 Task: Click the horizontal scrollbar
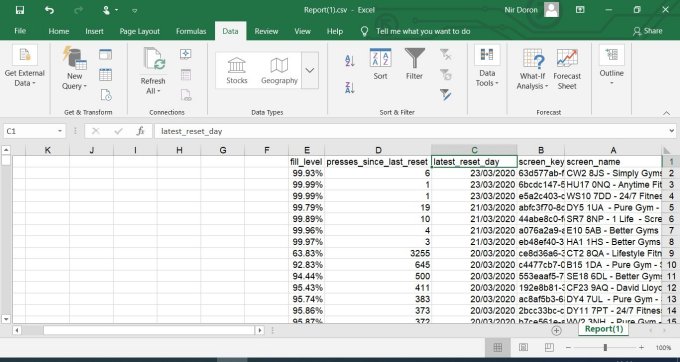(148, 330)
